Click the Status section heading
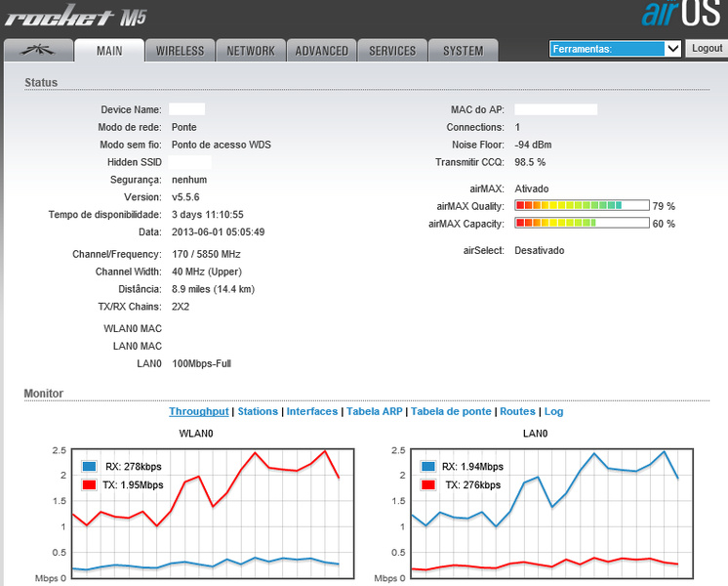The height and width of the screenshot is (586, 728). pyautogui.click(x=41, y=82)
